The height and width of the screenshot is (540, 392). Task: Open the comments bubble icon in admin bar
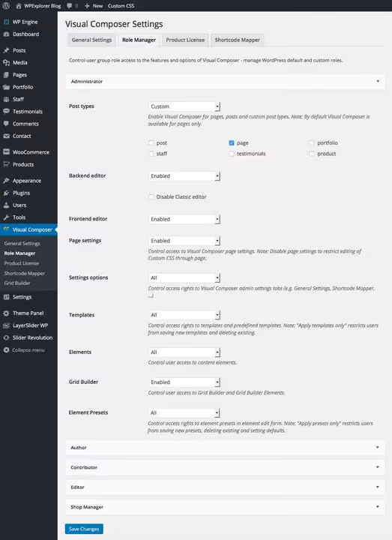(x=70, y=6)
